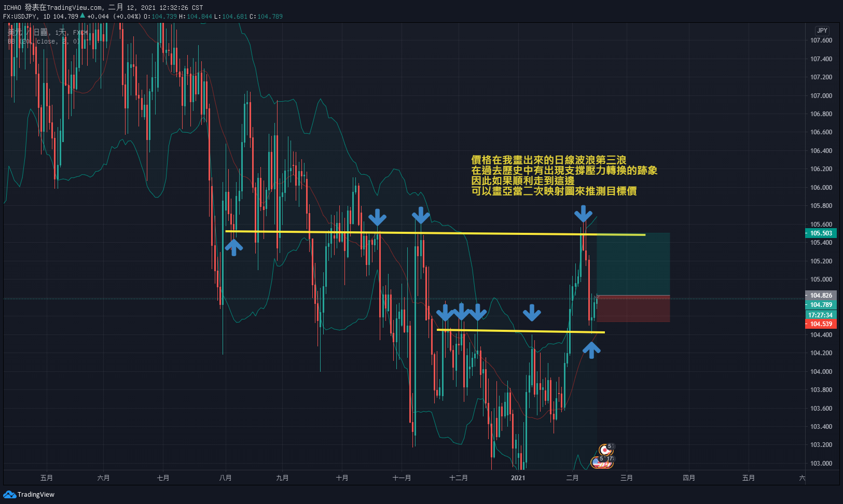
Task: Click 二月 on the time axis
Action: click(x=572, y=478)
